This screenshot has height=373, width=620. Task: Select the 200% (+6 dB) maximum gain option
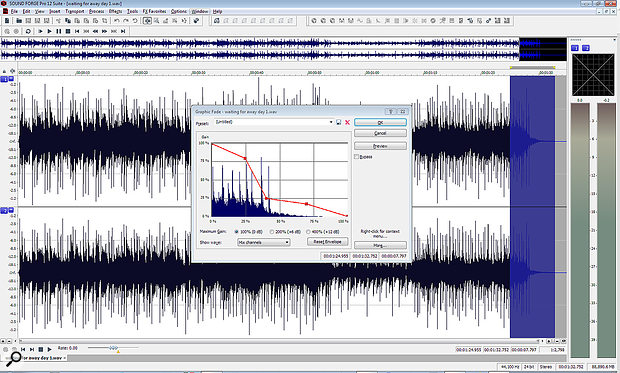pyautogui.click(x=272, y=232)
